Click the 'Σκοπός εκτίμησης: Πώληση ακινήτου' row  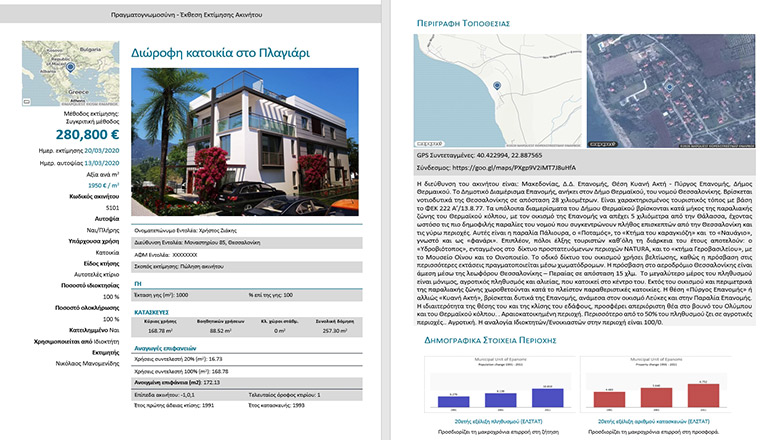click(x=247, y=267)
